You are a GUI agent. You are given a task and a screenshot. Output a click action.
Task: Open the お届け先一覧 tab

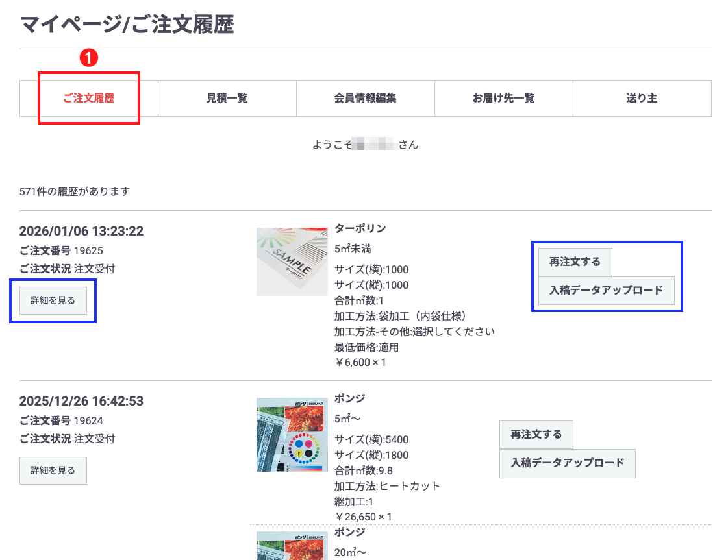pyautogui.click(x=503, y=98)
